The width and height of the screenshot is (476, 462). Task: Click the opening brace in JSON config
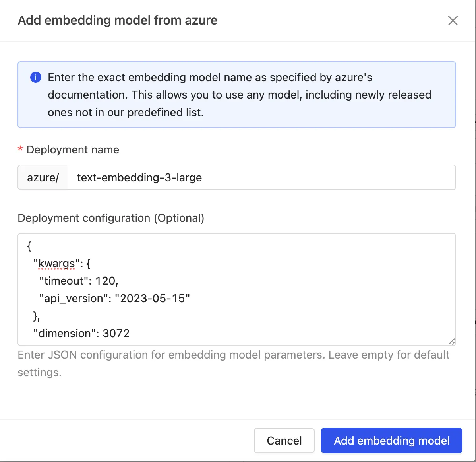29,246
